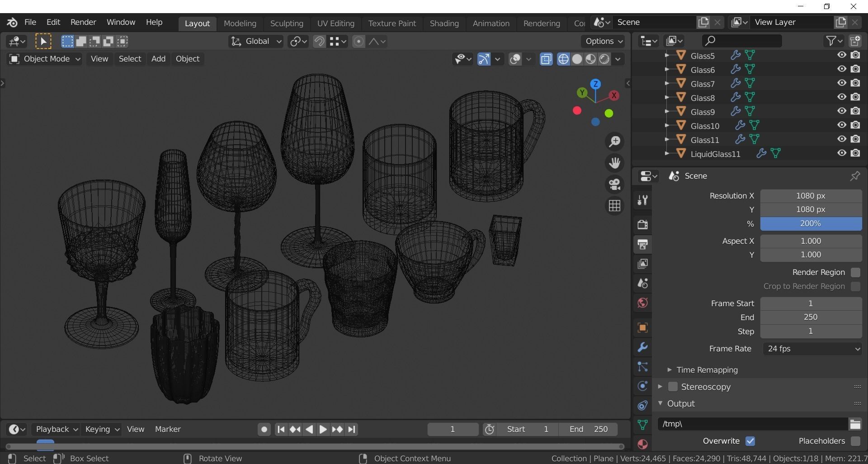Open the Frame Rate 24 fps dropdown
Screen dimensions: 868x464
click(812, 349)
